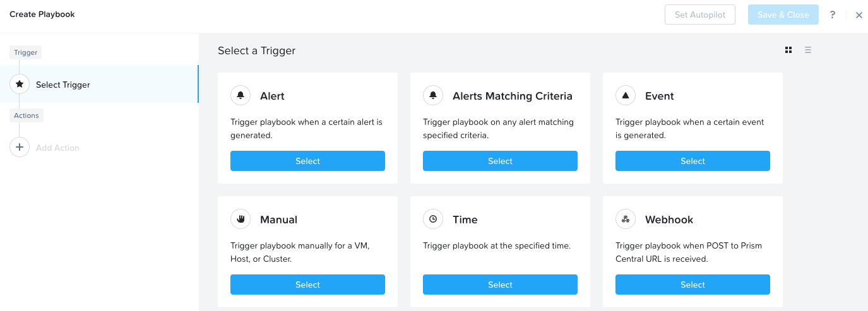The height and width of the screenshot is (311, 868).
Task: Select the Event trigger
Action: [693, 161]
